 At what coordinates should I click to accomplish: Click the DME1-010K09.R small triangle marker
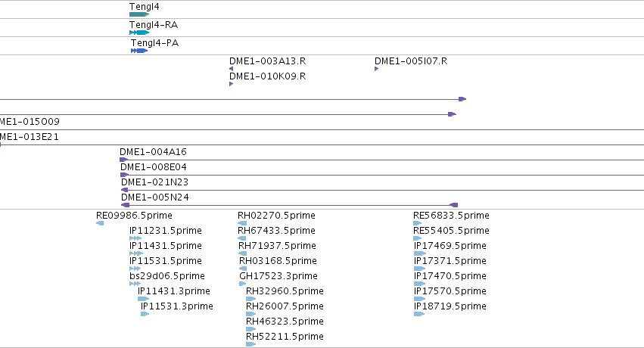pyautogui.click(x=232, y=84)
